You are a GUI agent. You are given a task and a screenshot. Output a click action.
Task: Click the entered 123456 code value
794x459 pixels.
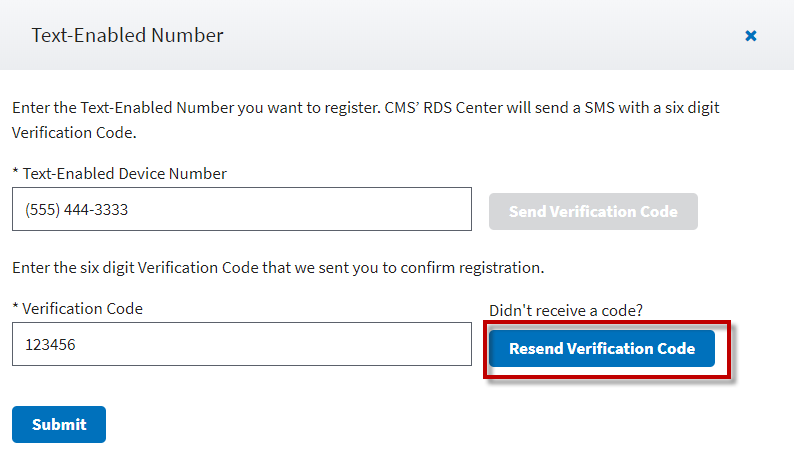52,345
